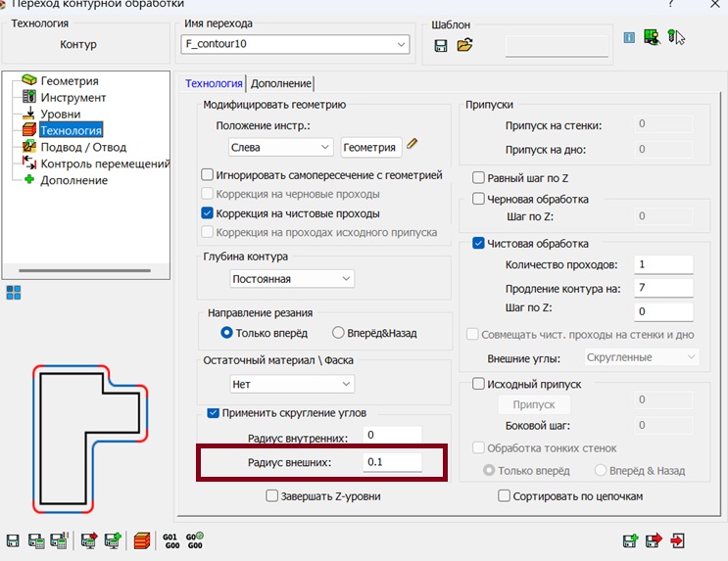Switch to the Технология tab

click(x=214, y=83)
